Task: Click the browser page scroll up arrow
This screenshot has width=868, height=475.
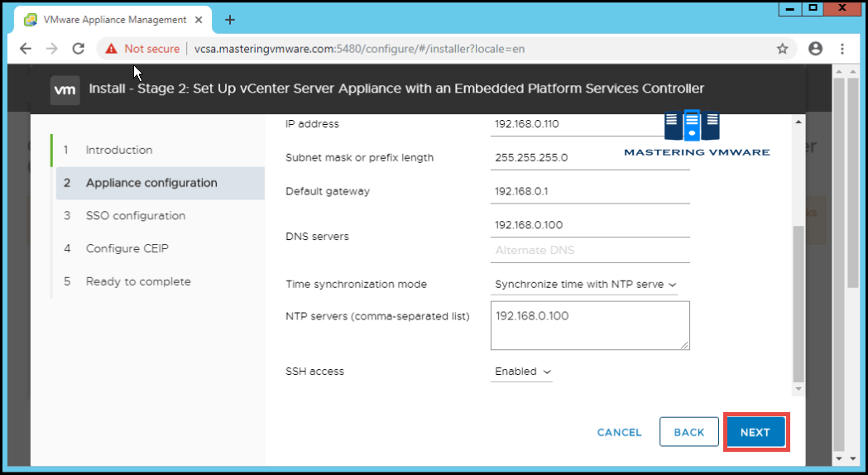Action: pos(853,71)
